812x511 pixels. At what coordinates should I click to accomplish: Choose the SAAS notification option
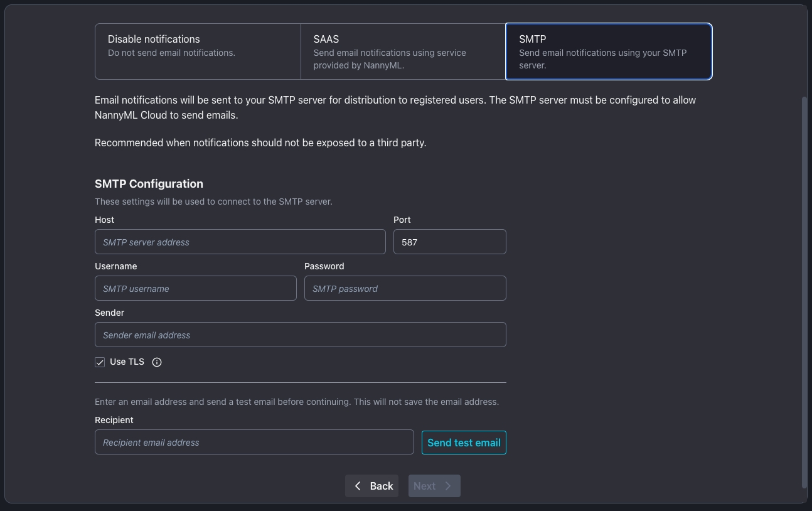click(x=403, y=51)
